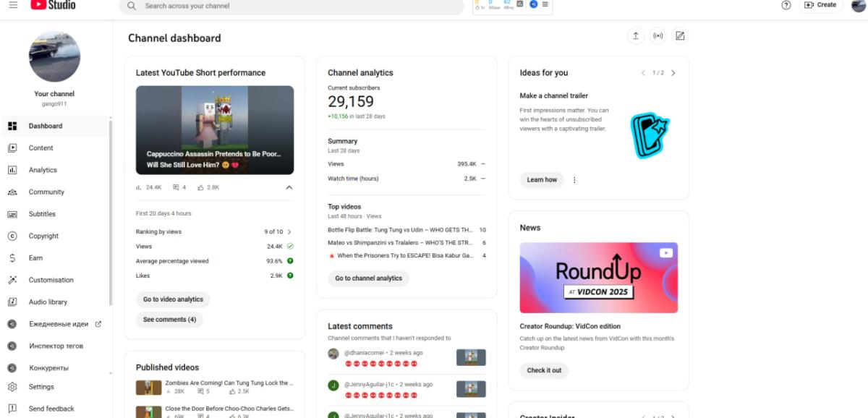
Task: Click the Audio library icon
Action: click(x=12, y=302)
